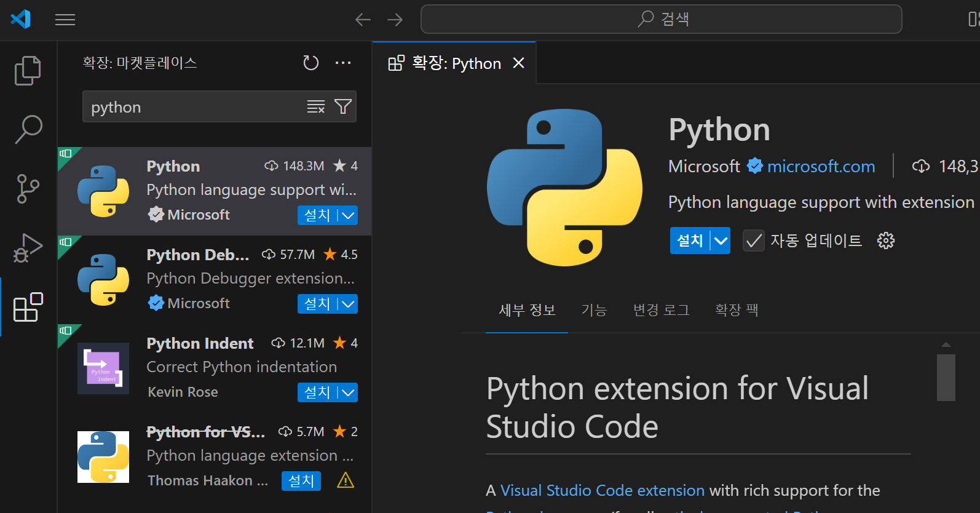Click the 설치 button on details page
Screen dimensions: 980x513
tap(690, 241)
